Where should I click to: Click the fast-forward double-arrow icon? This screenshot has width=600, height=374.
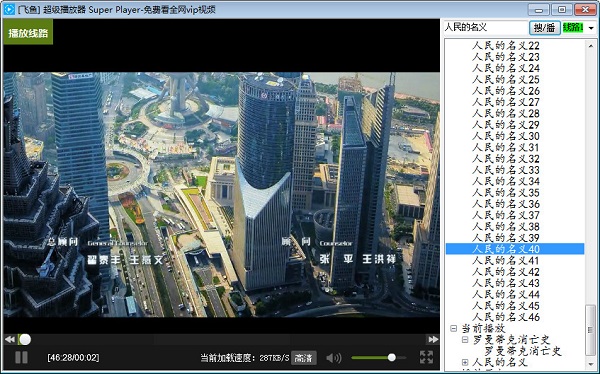433,339
